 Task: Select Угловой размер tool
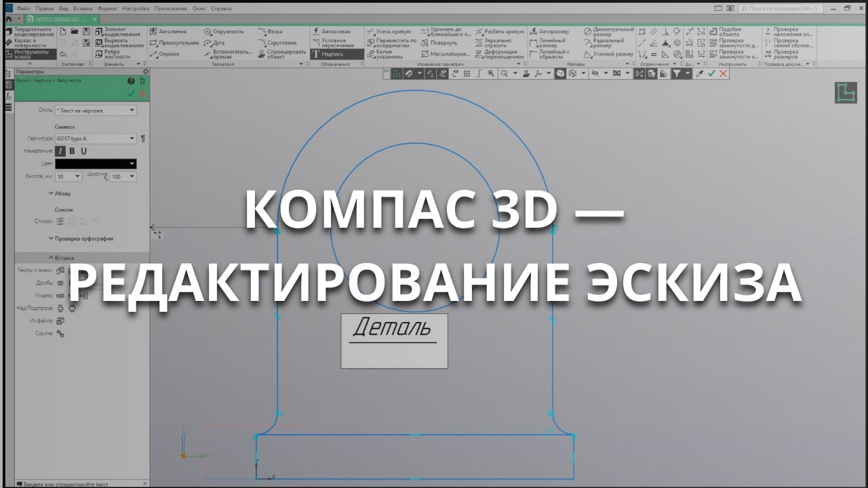pyautogui.click(x=609, y=54)
